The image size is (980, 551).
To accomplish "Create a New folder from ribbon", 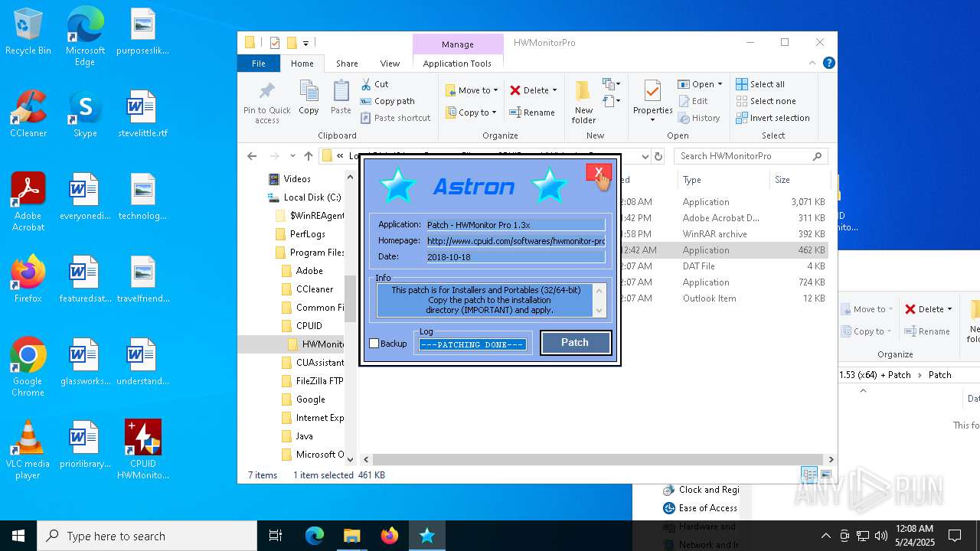I will (583, 102).
